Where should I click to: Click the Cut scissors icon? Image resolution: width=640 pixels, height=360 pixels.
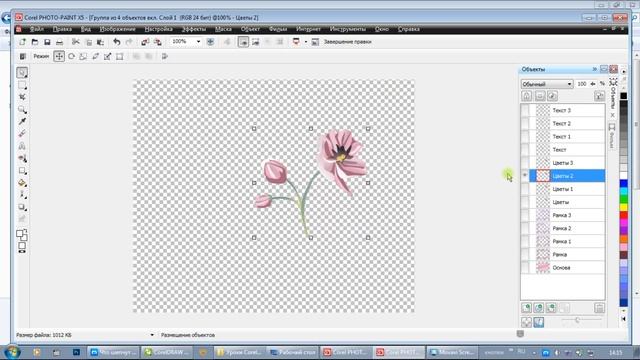point(76,42)
